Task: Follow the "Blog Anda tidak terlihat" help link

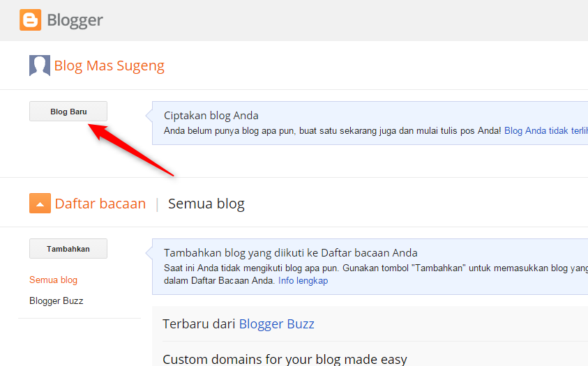Action: (x=546, y=131)
